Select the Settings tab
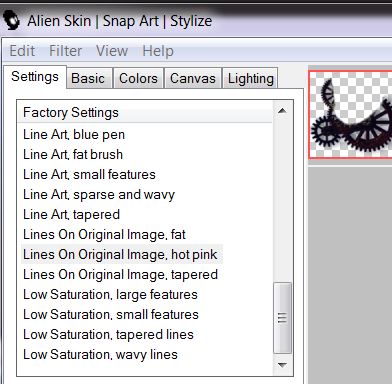 [35, 77]
